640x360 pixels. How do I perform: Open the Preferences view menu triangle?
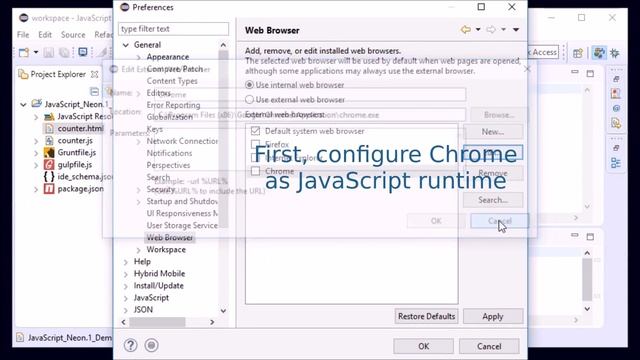(516, 29)
